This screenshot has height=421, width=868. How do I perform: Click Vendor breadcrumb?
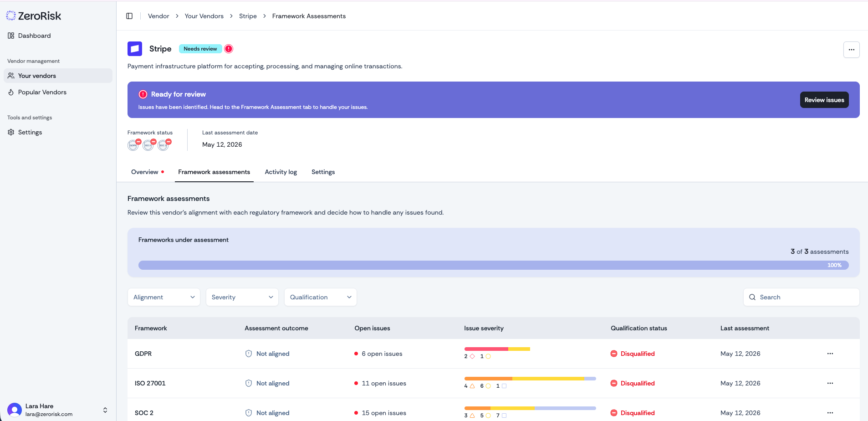(158, 16)
